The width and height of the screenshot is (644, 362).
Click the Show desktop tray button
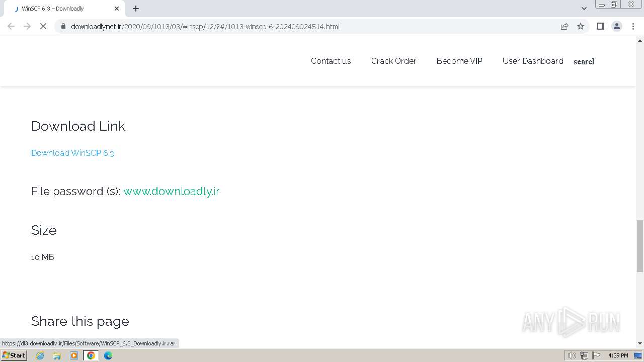(638, 355)
